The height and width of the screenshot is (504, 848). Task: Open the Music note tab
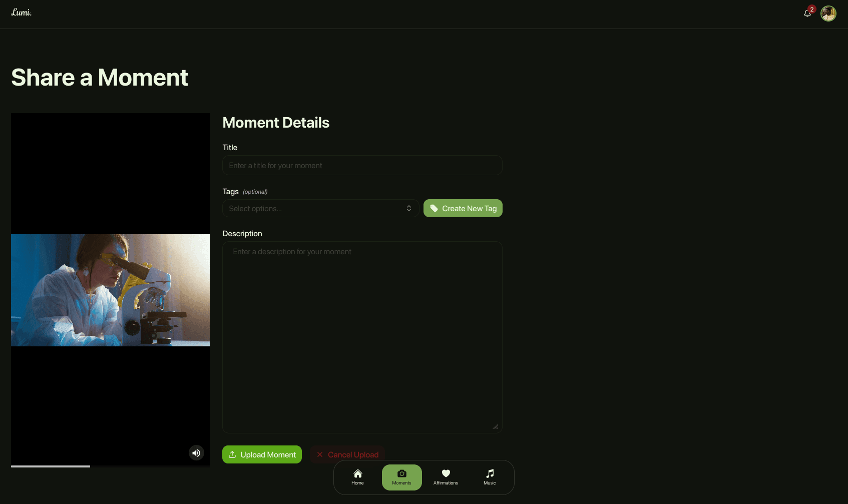pos(490,477)
